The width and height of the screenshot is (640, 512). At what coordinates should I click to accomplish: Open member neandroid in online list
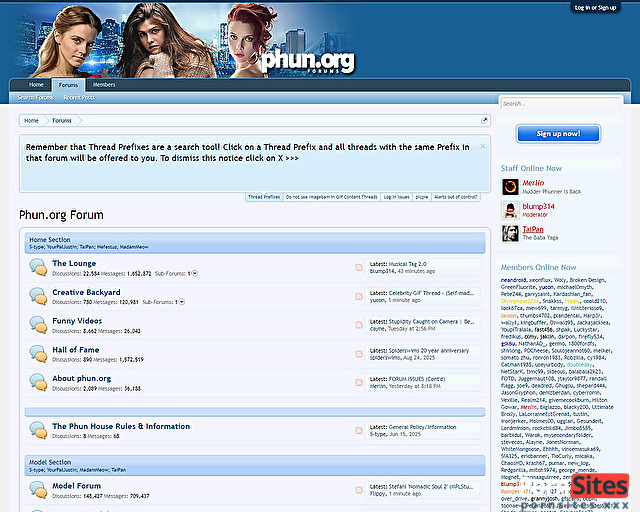tap(513, 280)
